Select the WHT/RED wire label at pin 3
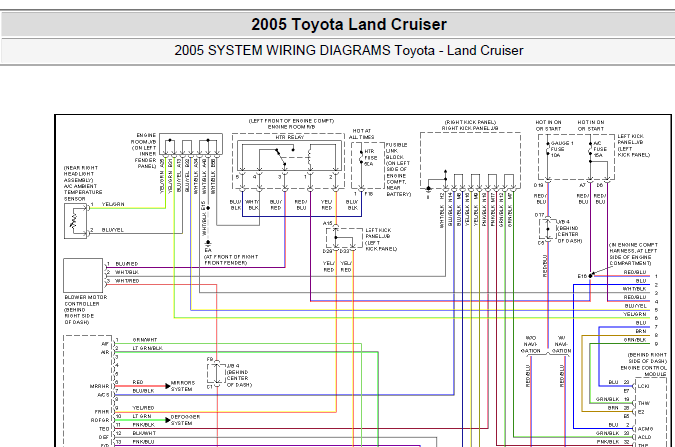 tap(127, 281)
